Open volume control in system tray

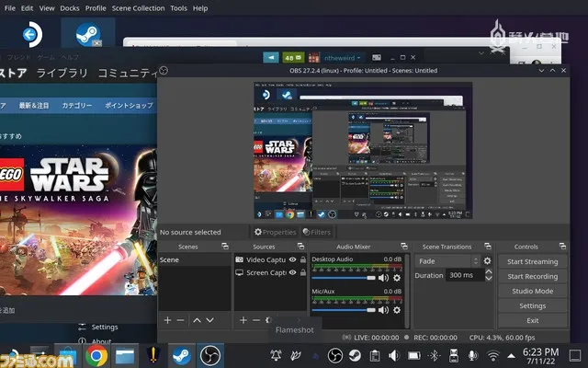(394, 355)
